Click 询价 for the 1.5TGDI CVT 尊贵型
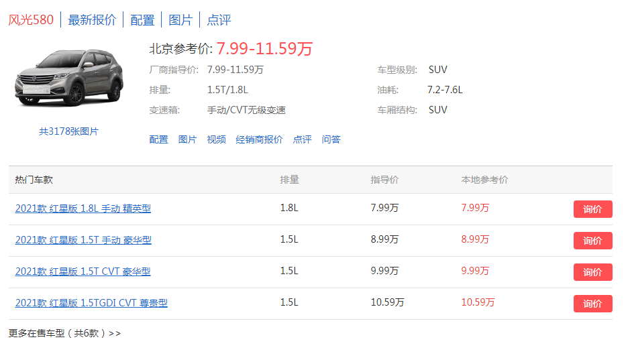 tap(592, 304)
